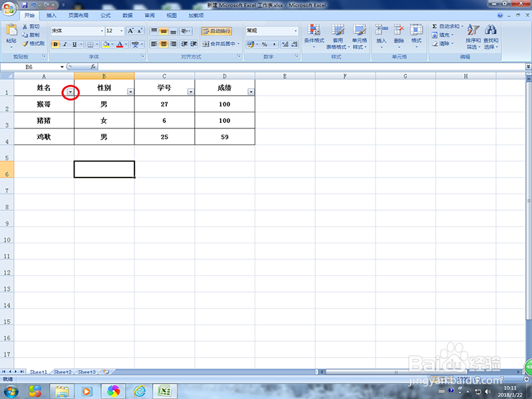Open the 成绩 column filter dropdown
This screenshot has height=399, width=532.
pyautogui.click(x=251, y=92)
